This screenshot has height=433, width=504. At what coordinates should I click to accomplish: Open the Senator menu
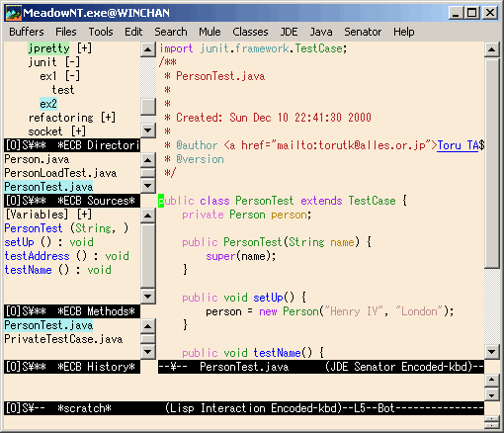point(363,32)
